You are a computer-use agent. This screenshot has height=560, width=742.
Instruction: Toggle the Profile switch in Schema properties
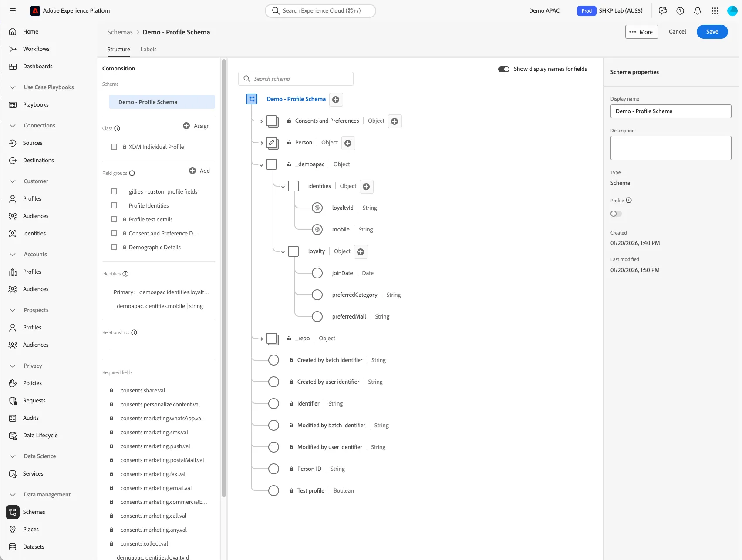click(x=616, y=214)
